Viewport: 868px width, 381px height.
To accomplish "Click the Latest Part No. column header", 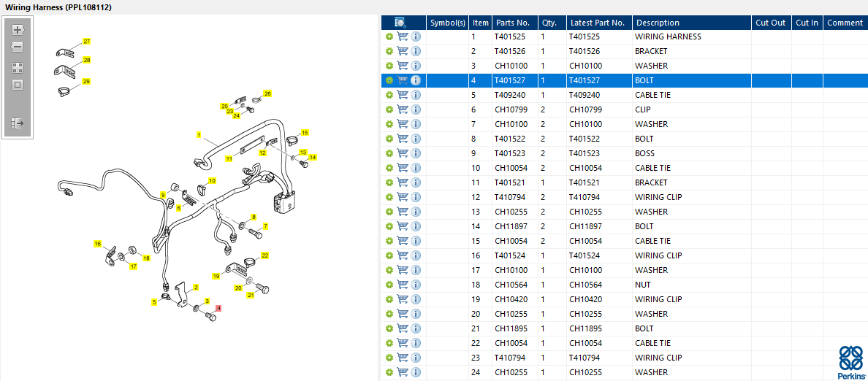I will [x=599, y=23].
